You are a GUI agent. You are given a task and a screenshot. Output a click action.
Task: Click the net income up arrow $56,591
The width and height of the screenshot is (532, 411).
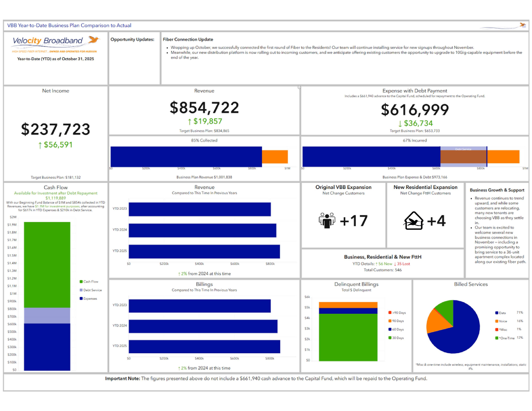(x=56, y=145)
